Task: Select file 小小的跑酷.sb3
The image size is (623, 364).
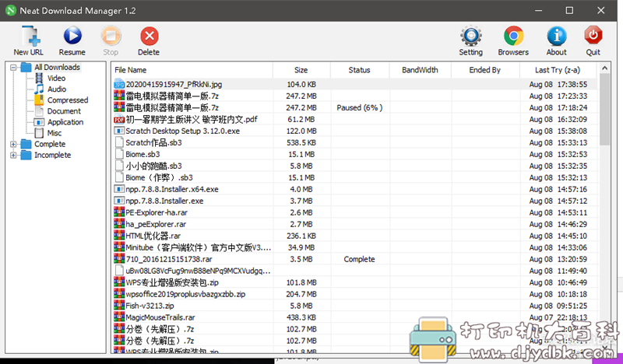Action: click(153, 166)
